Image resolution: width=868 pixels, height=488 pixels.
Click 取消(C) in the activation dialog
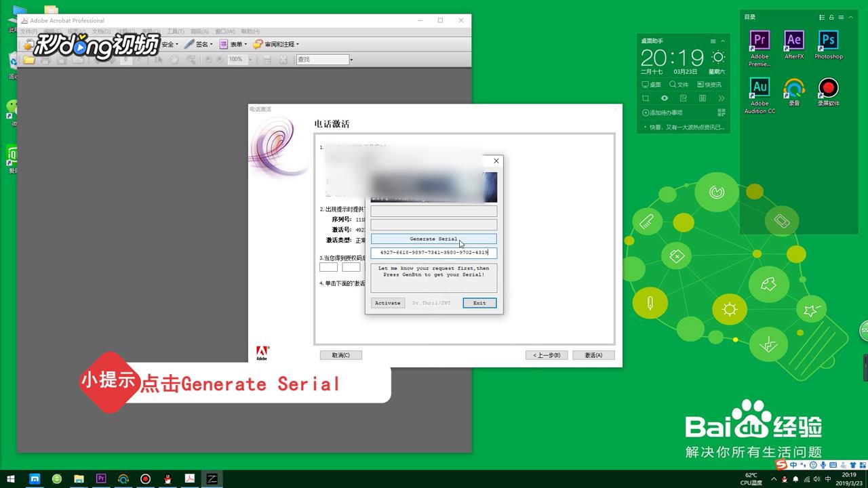341,355
